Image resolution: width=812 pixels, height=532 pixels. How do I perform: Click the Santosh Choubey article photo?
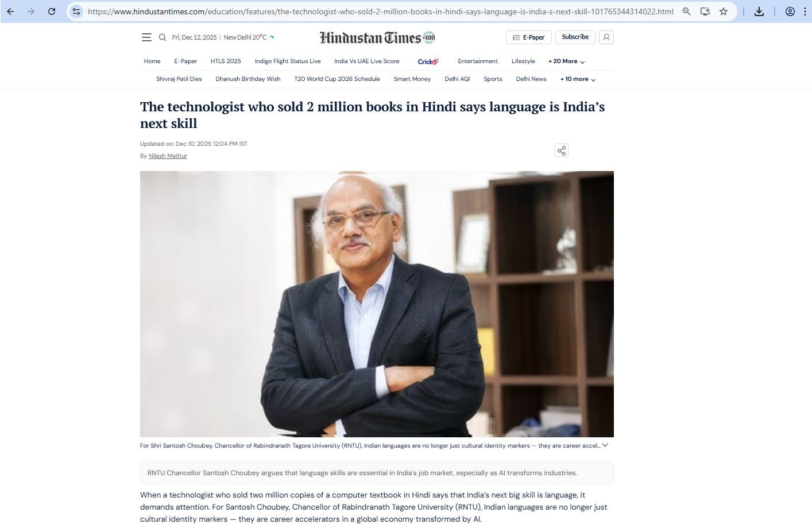click(377, 304)
